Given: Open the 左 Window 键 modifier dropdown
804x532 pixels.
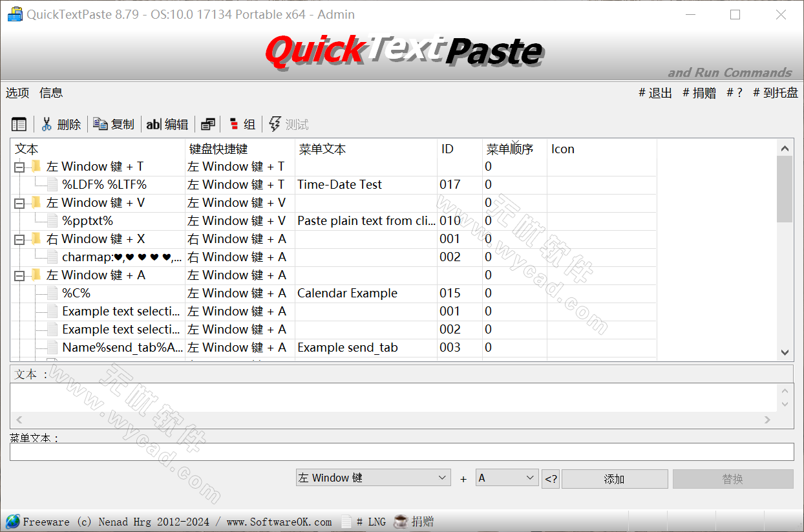Looking at the screenshot, I should click(373, 478).
